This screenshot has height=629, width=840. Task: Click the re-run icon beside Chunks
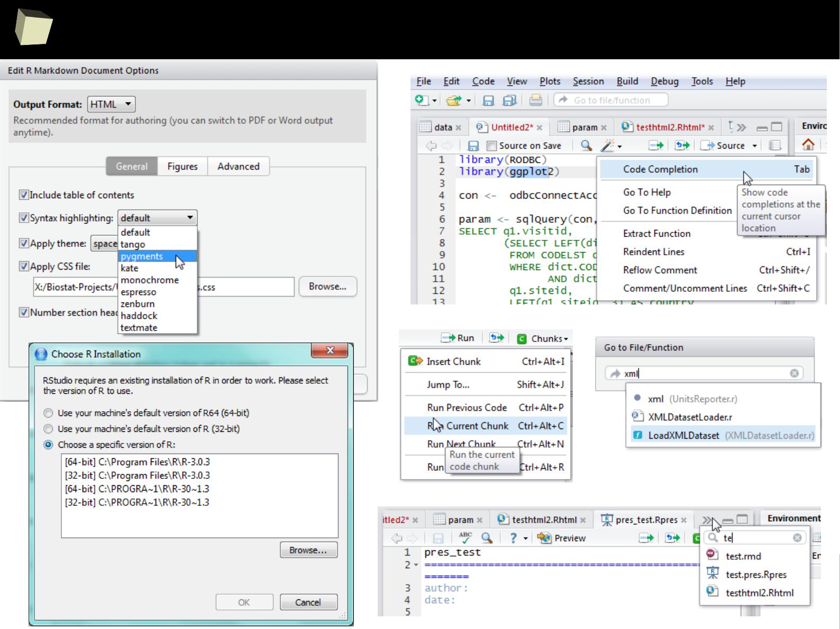click(497, 338)
